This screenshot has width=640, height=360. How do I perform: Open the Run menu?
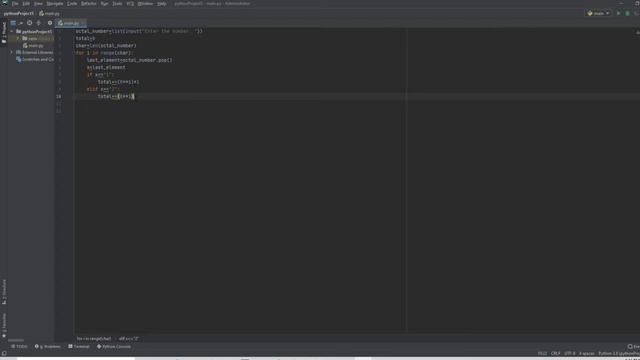[x=104, y=4]
